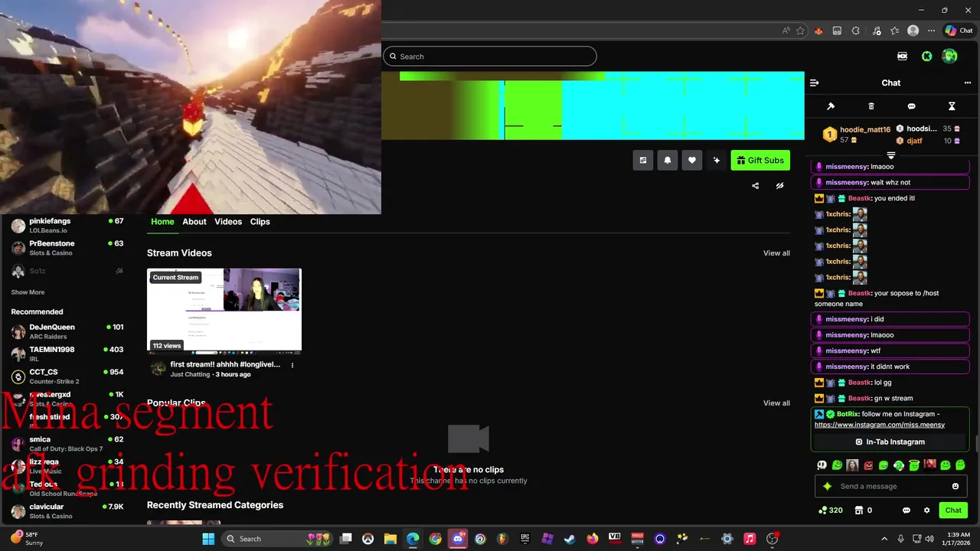Viewport: 980px width, 551px height.
Task: Open the CCT_CS recommended channel
Action: pos(67,377)
